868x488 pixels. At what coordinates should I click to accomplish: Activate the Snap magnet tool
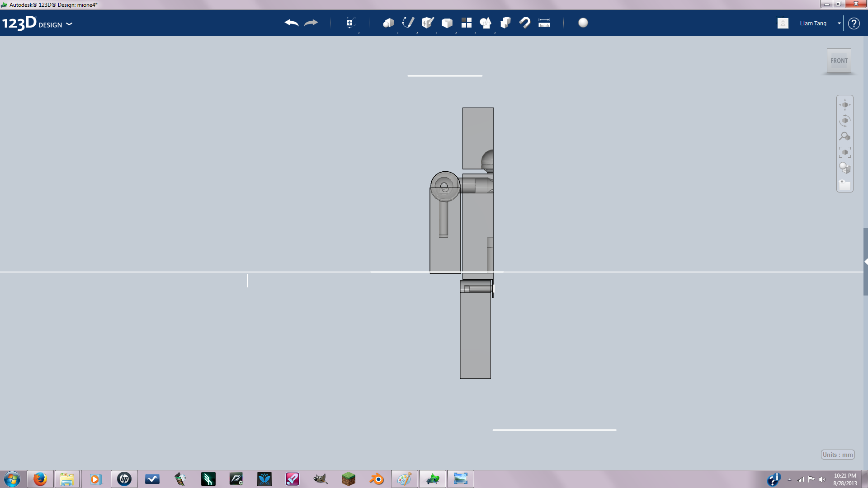tap(525, 23)
